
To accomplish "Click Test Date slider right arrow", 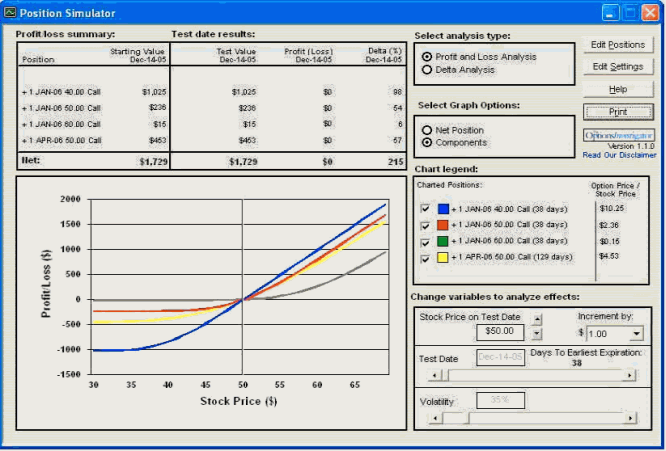I will [630, 375].
